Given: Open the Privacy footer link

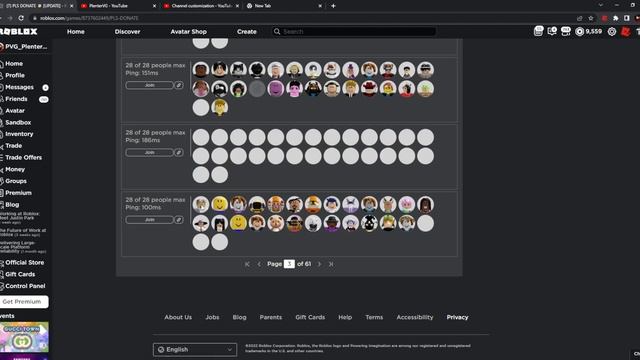Looking at the screenshot, I should click(457, 317).
